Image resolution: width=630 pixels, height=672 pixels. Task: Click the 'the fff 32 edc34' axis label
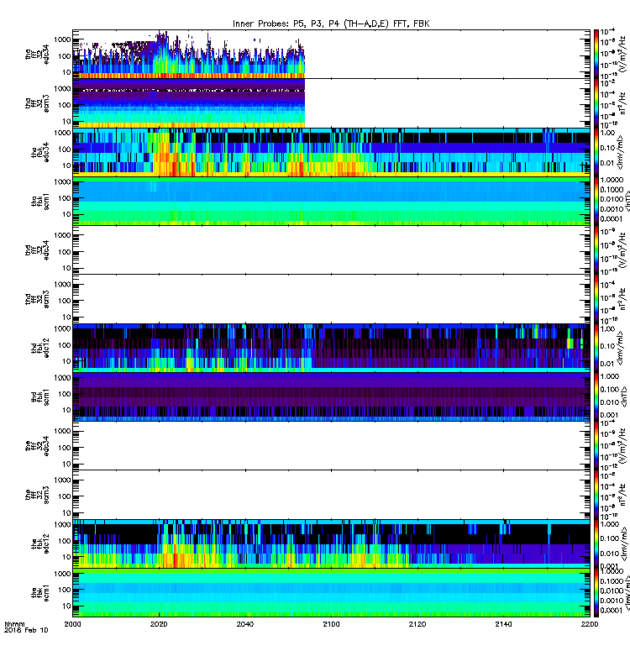pos(37,446)
